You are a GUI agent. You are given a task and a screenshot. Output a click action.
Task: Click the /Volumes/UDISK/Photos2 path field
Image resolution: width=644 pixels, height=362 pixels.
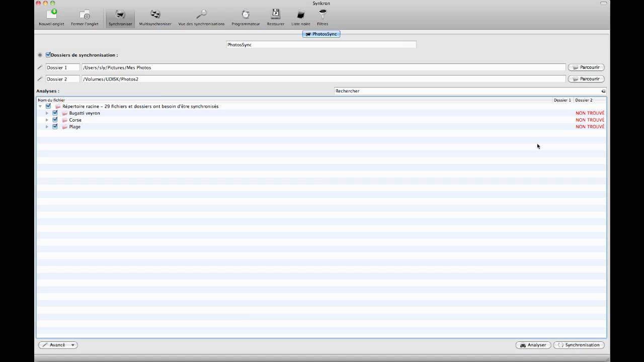pos(324,79)
